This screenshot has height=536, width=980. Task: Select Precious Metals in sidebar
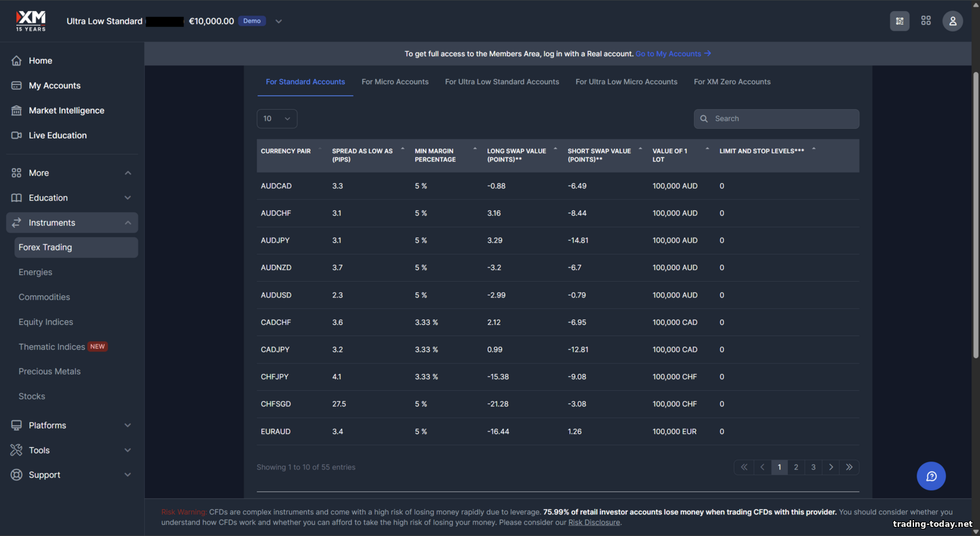(x=50, y=372)
